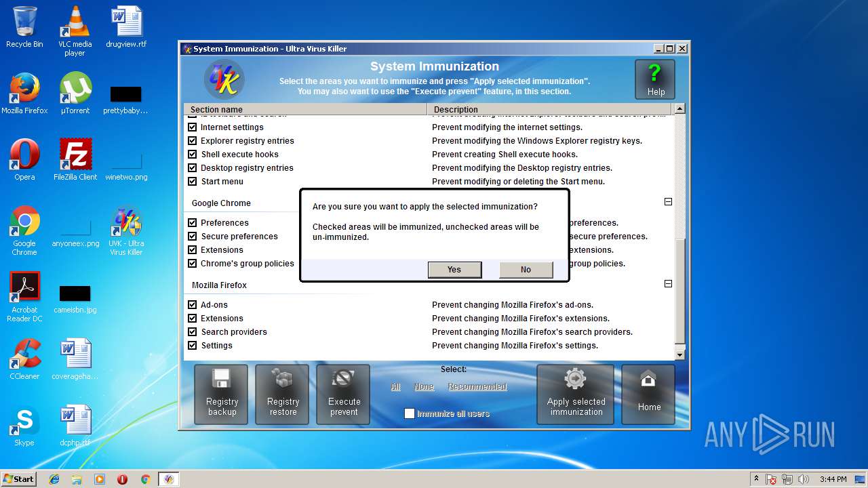
Task: Show hidden system tray icons
Action: 756,479
